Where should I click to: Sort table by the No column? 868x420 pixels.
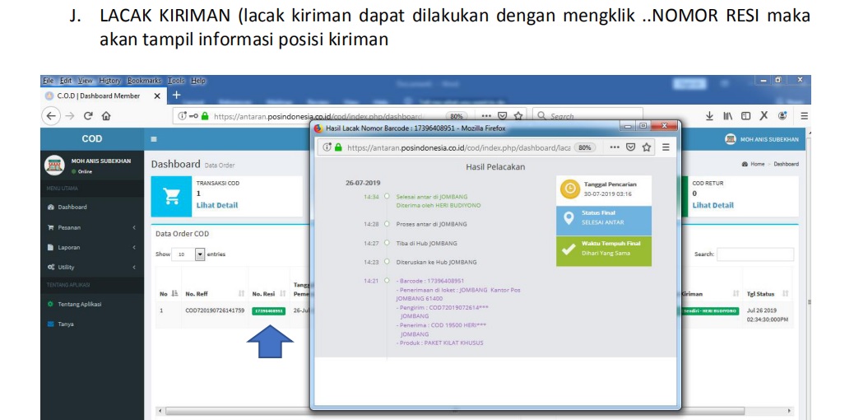(x=167, y=294)
